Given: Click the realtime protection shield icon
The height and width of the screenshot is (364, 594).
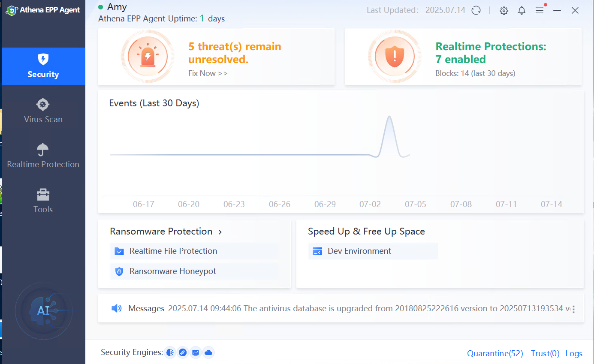Looking at the screenshot, I should [394, 56].
